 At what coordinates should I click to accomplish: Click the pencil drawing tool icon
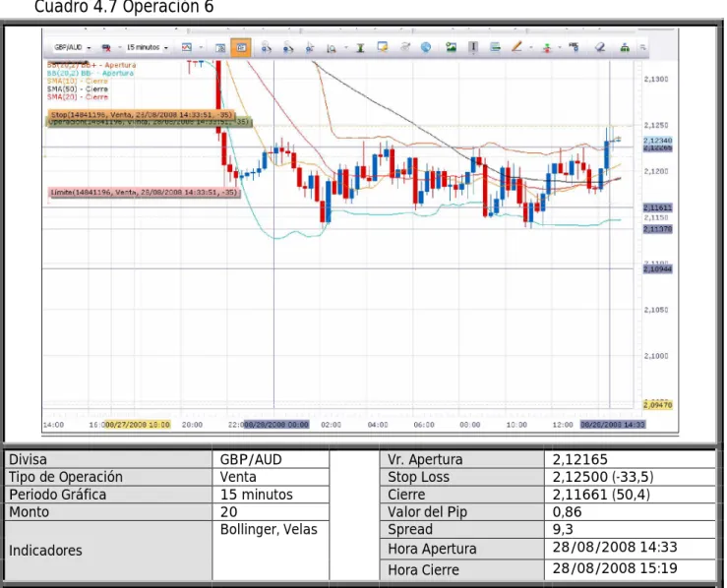[x=516, y=47]
